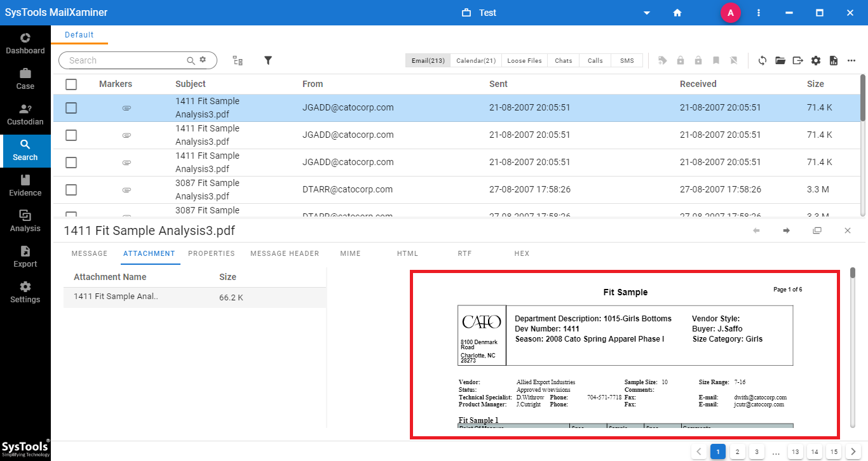Open the RTF tab
868x461 pixels.
pyautogui.click(x=465, y=253)
